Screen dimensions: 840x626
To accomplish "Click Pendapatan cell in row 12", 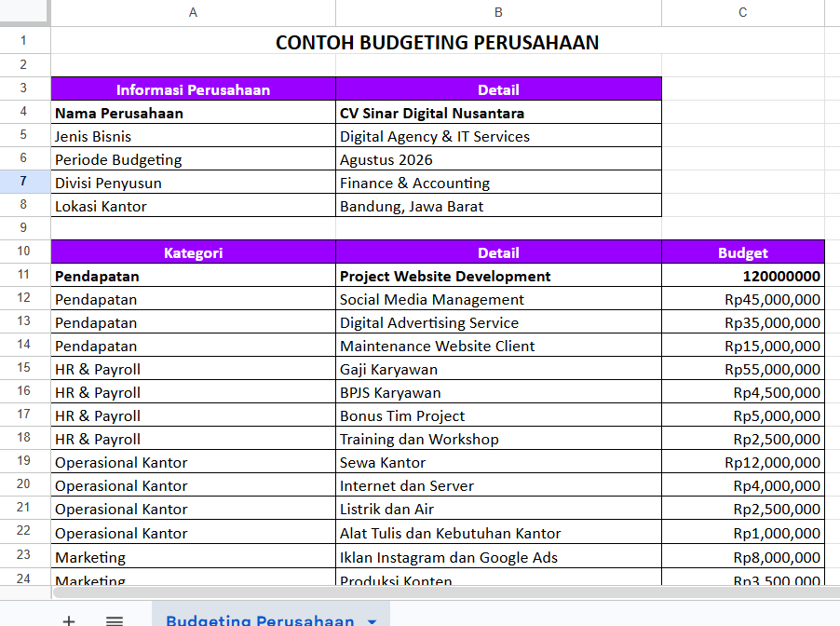I will pyautogui.click(x=194, y=298).
